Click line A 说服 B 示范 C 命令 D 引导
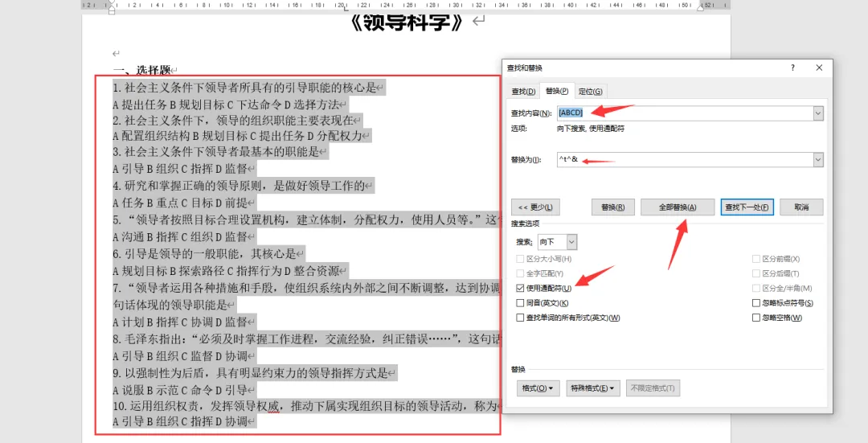The image size is (868, 443). (x=180, y=390)
